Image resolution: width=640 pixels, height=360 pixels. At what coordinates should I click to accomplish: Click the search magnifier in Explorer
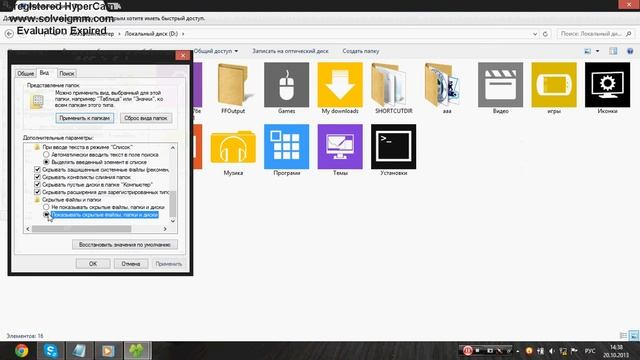629,34
